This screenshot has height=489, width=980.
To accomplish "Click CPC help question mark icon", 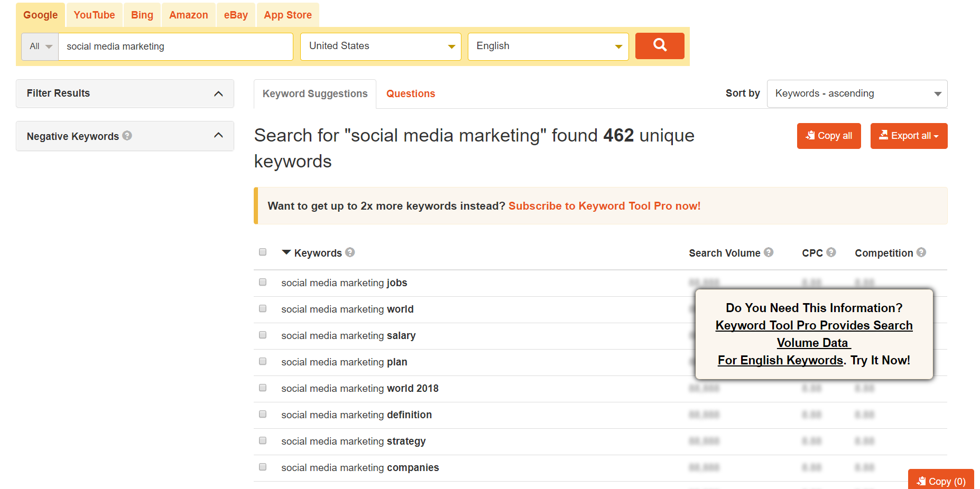I will [831, 252].
